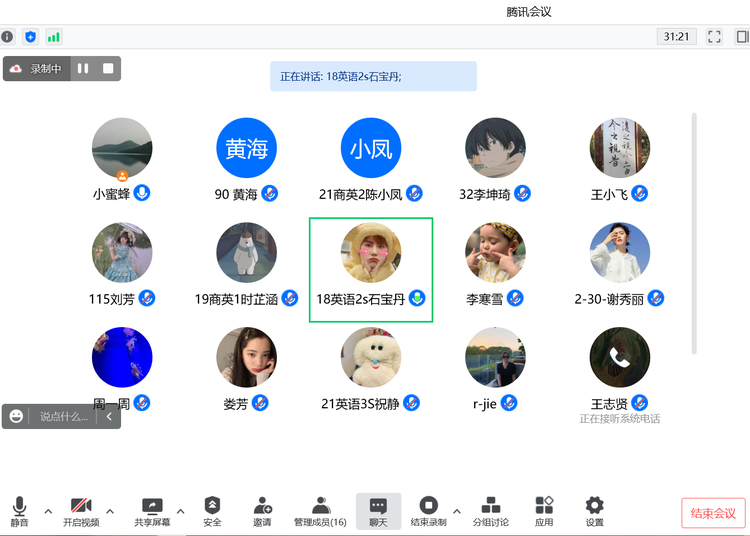Open 管理成员(16) member management
750x536 pixels.
tap(320, 512)
